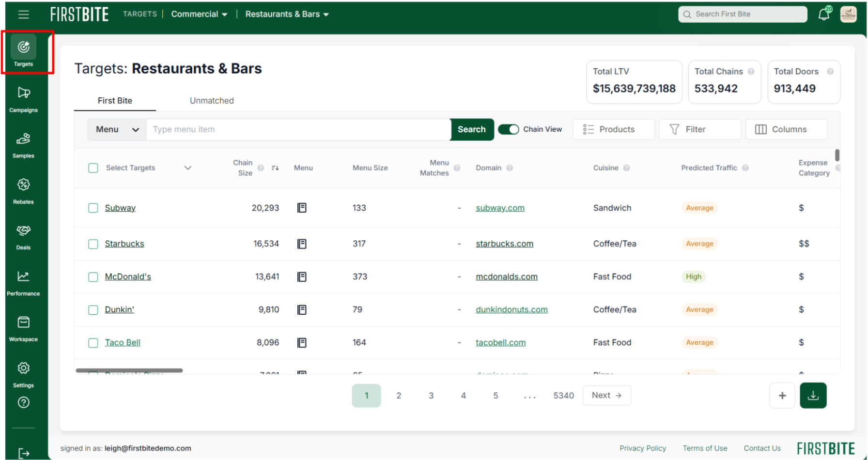This screenshot has height=460, width=868.
Task: Click the plus add button
Action: tap(782, 396)
